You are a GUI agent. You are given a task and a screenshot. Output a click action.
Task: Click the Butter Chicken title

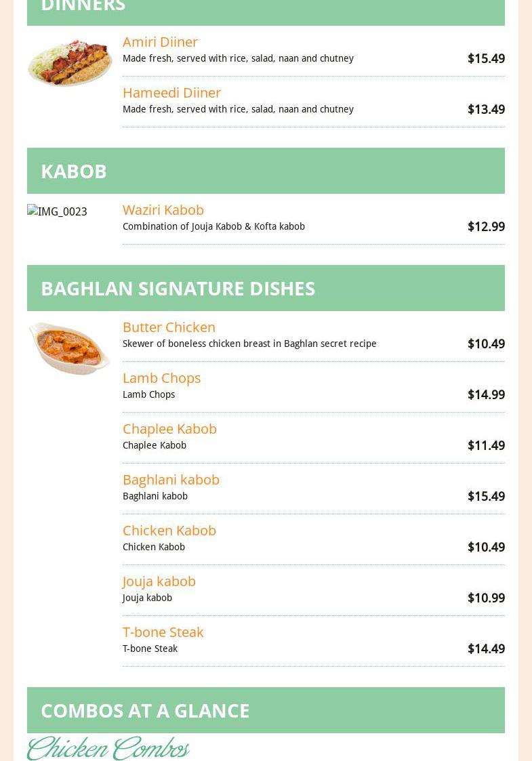(169, 327)
